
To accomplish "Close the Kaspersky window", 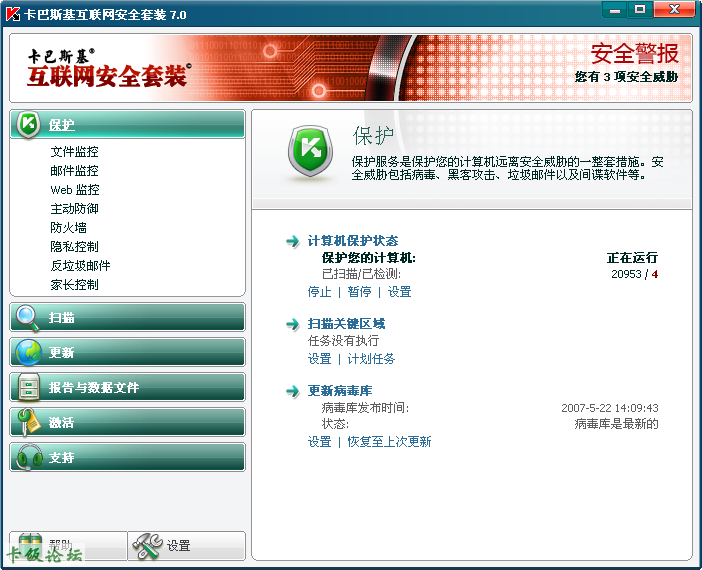I will [x=674, y=9].
